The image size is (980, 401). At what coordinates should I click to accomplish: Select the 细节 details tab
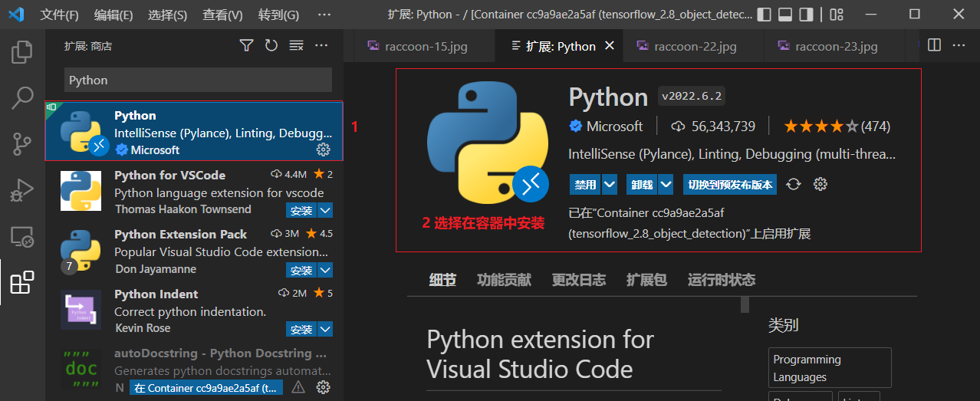[442, 280]
